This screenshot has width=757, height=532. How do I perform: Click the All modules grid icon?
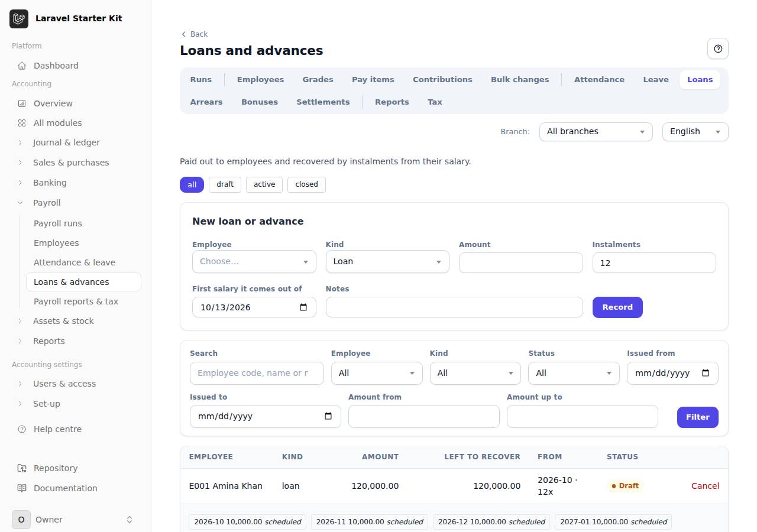22,123
